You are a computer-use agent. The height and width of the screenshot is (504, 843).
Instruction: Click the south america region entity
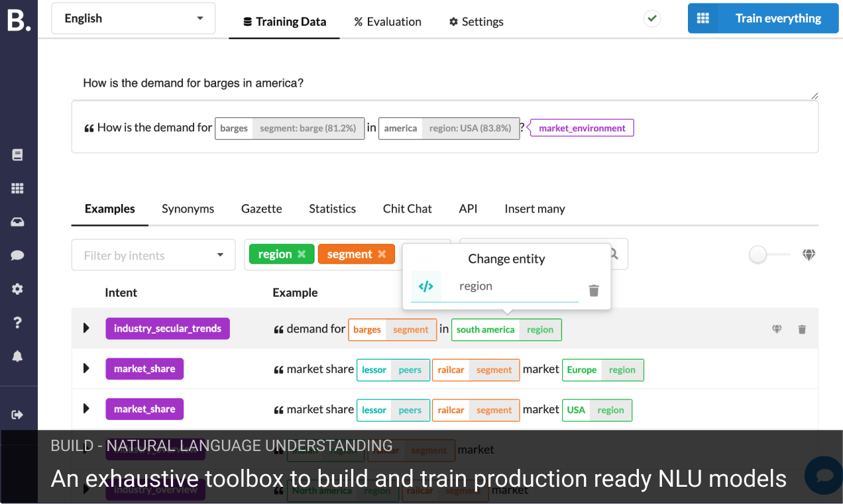pyautogui.click(x=506, y=330)
